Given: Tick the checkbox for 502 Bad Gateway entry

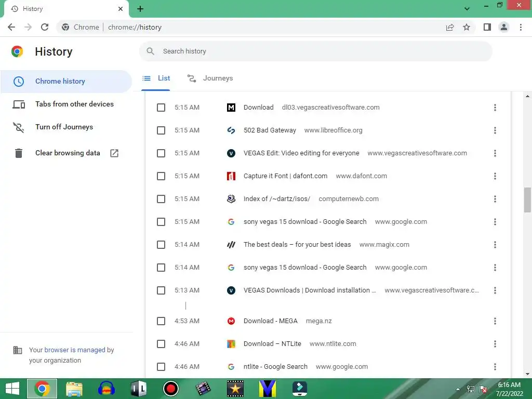Looking at the screenshot, I should click(161, 130).
